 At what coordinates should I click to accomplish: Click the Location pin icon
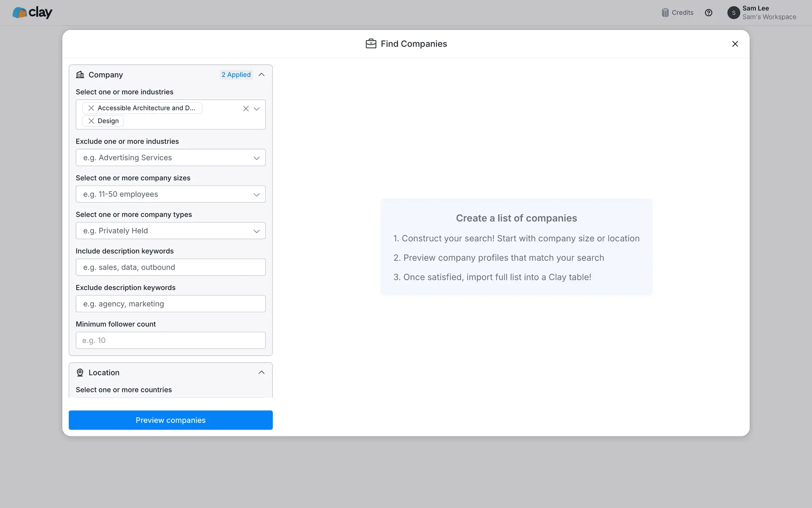pos(80,373)
